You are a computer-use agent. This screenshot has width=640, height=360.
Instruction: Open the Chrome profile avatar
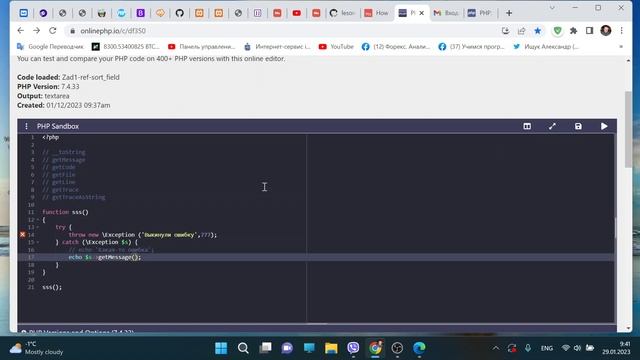pyautogui.click(x=606, y=30)
